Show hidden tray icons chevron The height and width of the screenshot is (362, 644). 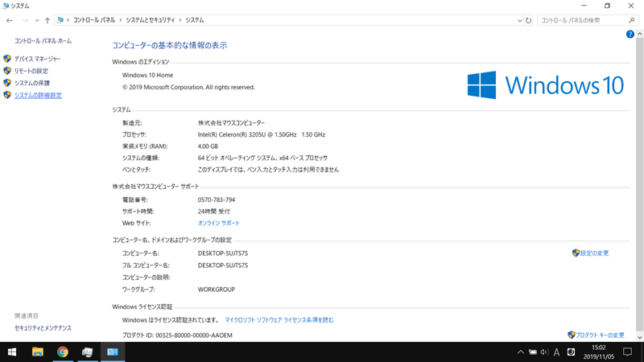(520, 352)
